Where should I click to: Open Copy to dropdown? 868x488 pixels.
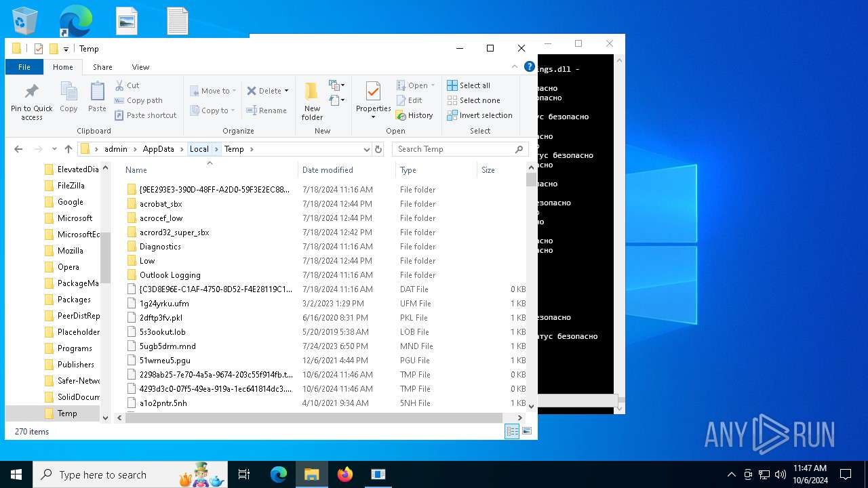tap(212, 110)
